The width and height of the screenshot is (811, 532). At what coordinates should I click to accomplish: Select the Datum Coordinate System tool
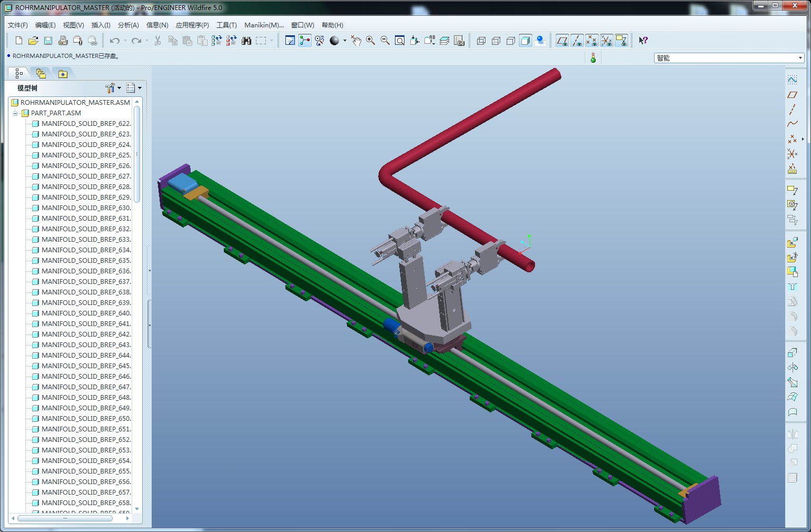[793, 154]
